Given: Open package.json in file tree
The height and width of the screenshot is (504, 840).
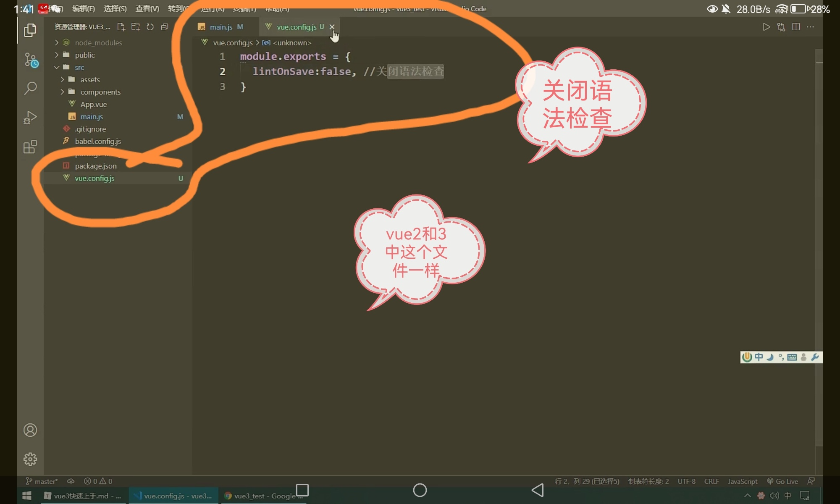Looking at the screenshot, I should (96, 166).
